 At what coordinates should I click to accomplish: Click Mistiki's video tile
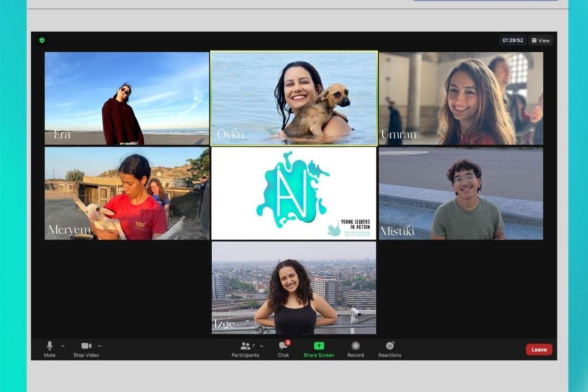click(461, 193)
